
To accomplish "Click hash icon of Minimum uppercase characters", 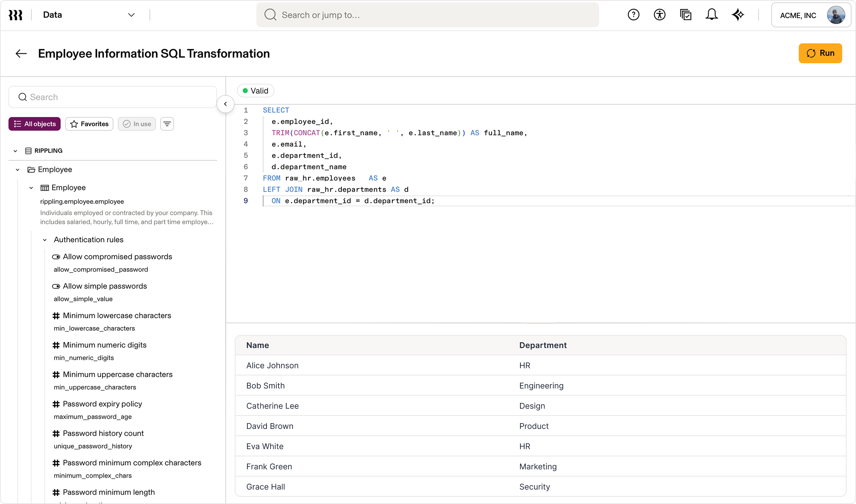I will [56, 375].
